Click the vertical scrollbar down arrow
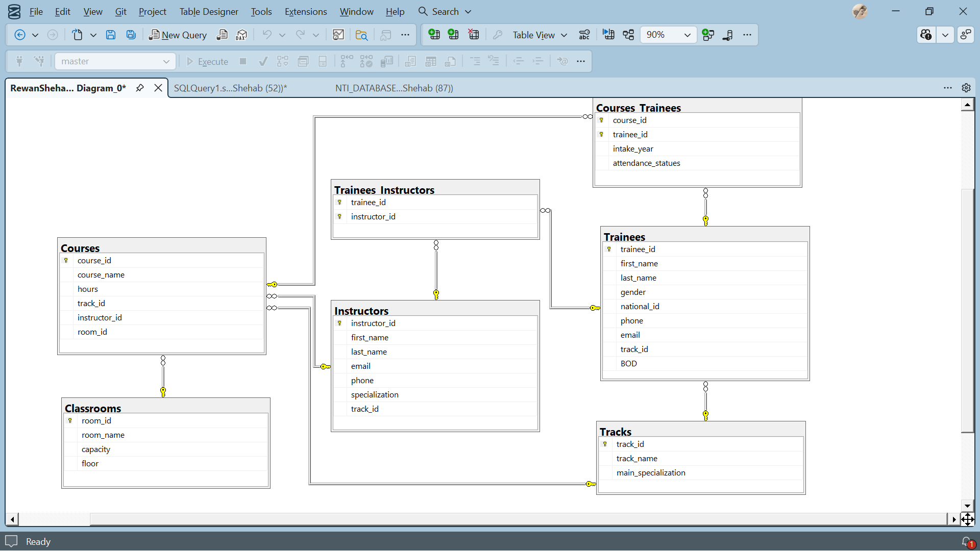Screen dimensions: 980x551 pos(967,506)
